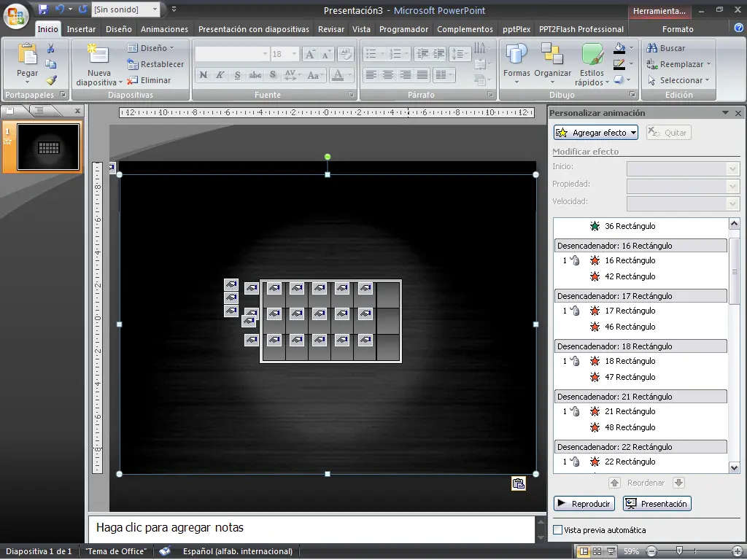Viewport: 747px width, 560px height.
Task: Click the Presentación slideshow button
Action: point(657,503)
